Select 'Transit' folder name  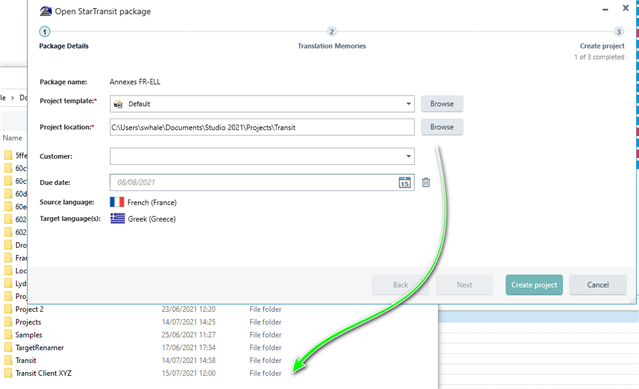click(26, 360)
